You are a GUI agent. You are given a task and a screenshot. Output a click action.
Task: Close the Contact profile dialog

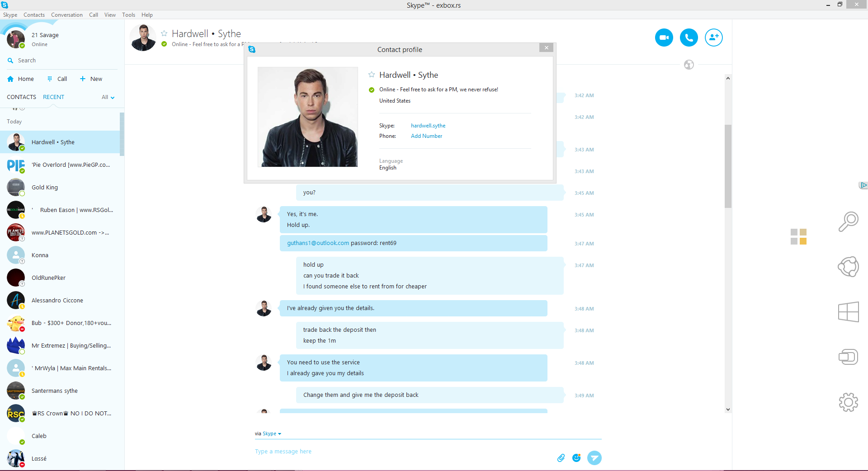pos(546,47)
